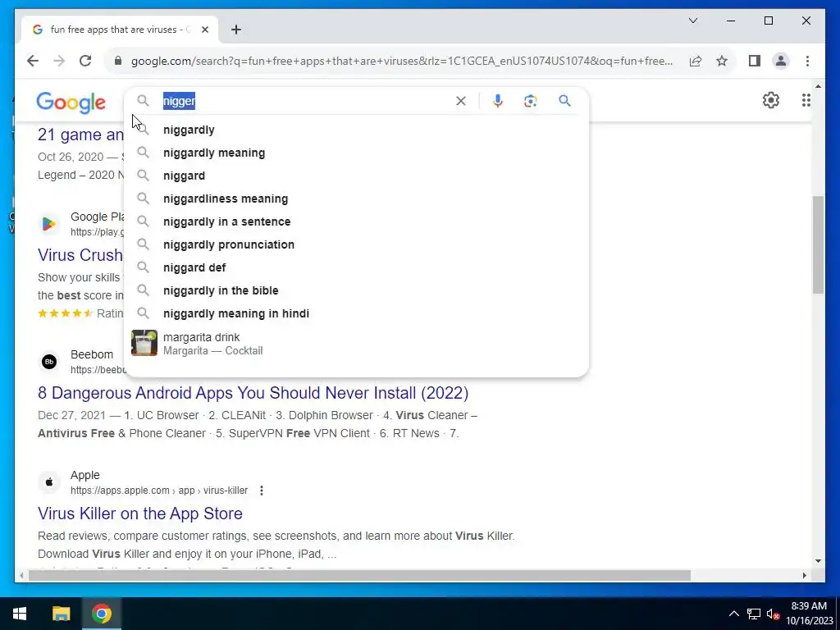The image size is (840, 630).
Task: Click the scroll-right arrow at the bottom
Action: (x=804, y=575)
